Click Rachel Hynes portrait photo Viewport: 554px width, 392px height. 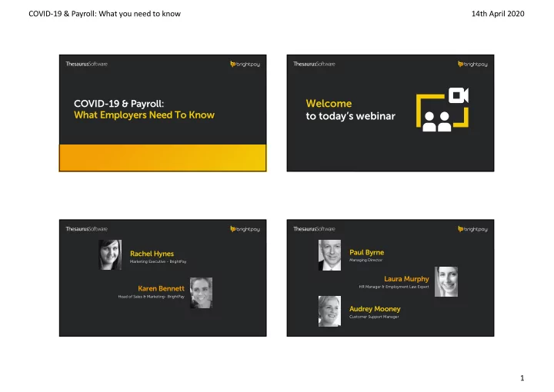tap(110, 254)
